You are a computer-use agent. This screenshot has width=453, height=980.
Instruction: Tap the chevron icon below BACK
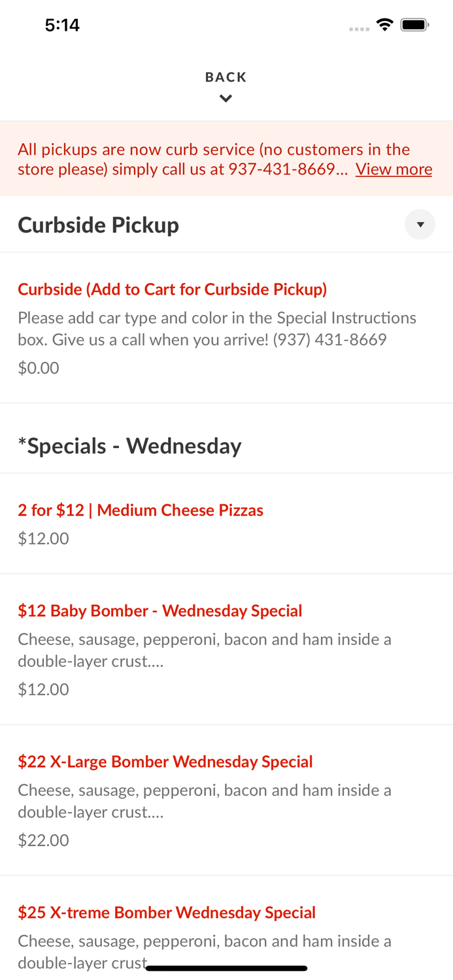(226, 98)
